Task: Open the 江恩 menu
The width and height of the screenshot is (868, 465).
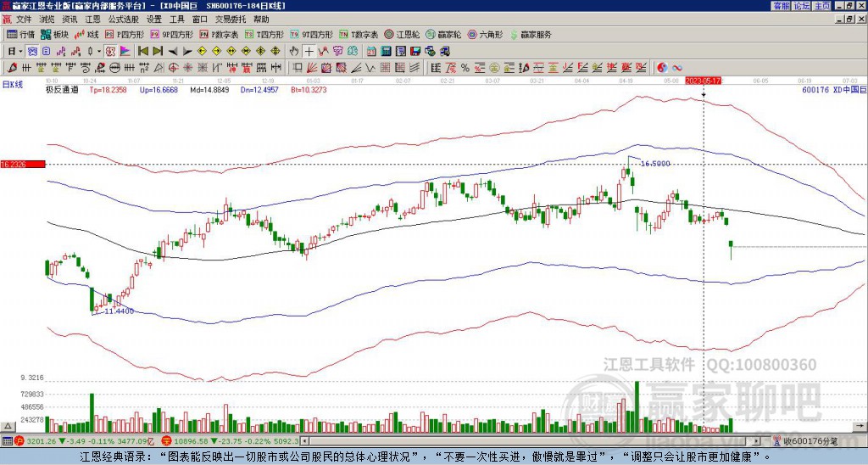Action: (x=92, y=20)
